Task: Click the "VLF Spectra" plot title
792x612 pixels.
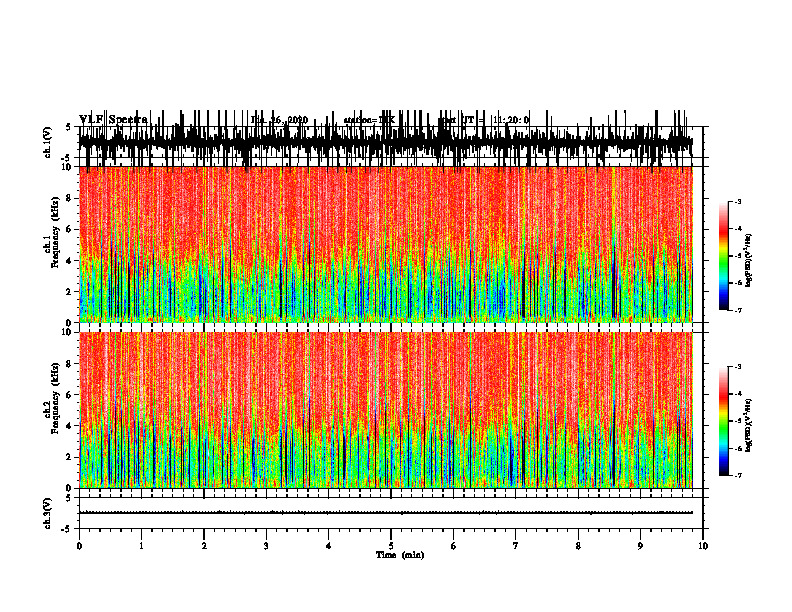Action: point(113,120)
